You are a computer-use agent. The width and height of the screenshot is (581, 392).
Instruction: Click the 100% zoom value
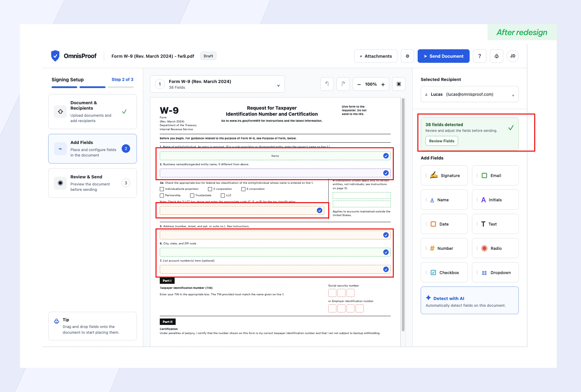[371, 84]
